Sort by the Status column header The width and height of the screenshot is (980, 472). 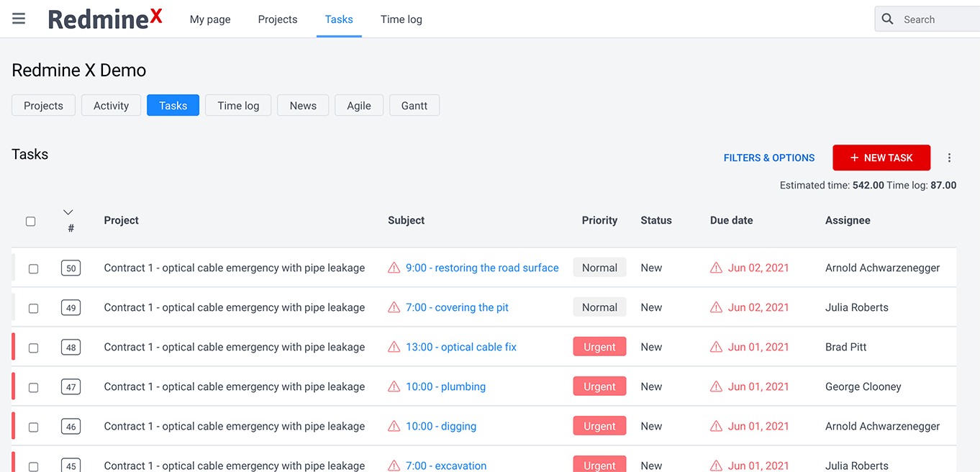[x=656, y=220]
